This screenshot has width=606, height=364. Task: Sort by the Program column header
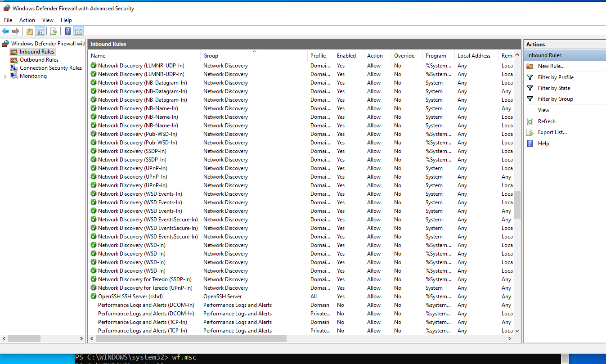pyautogui.click(x=438, y=56)
